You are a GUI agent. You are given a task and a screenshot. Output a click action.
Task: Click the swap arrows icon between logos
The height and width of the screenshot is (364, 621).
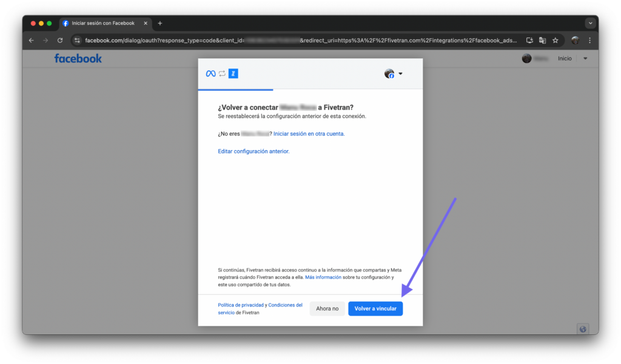point(222,74)
